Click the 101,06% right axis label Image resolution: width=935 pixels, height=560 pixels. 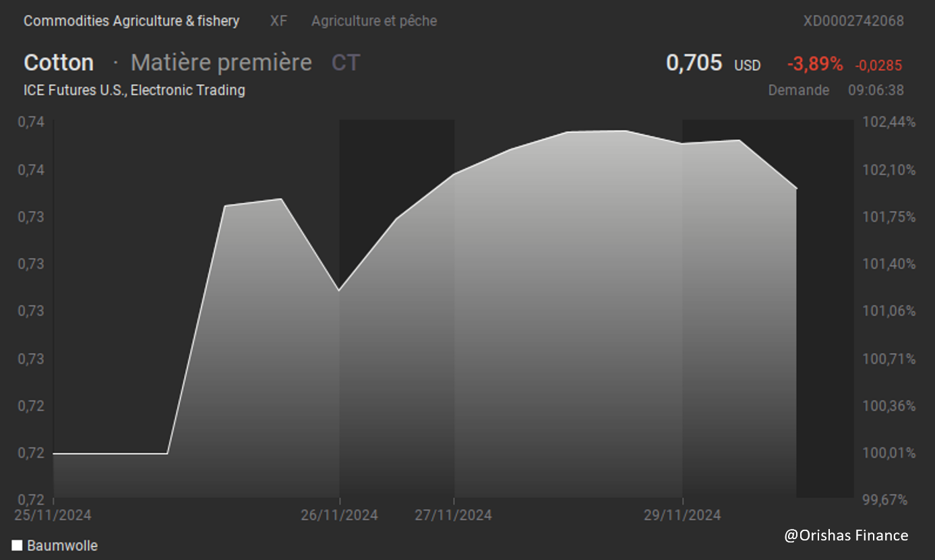889,311
